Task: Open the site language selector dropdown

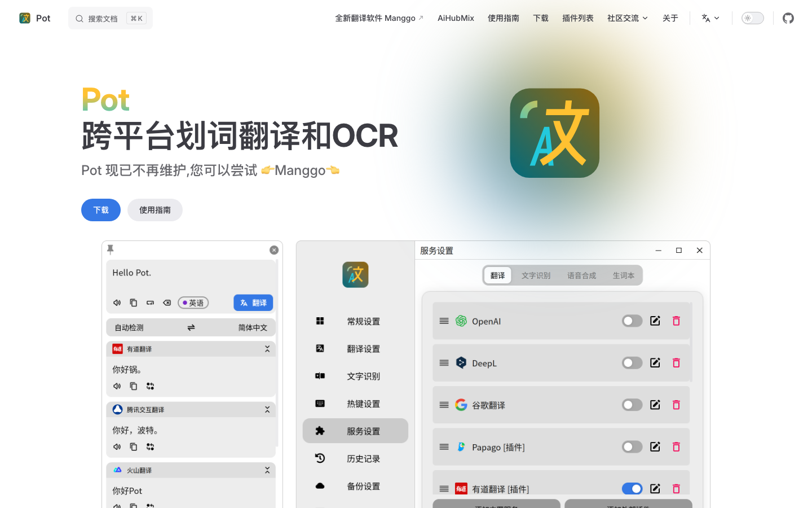Action: (x=710, y=18)
